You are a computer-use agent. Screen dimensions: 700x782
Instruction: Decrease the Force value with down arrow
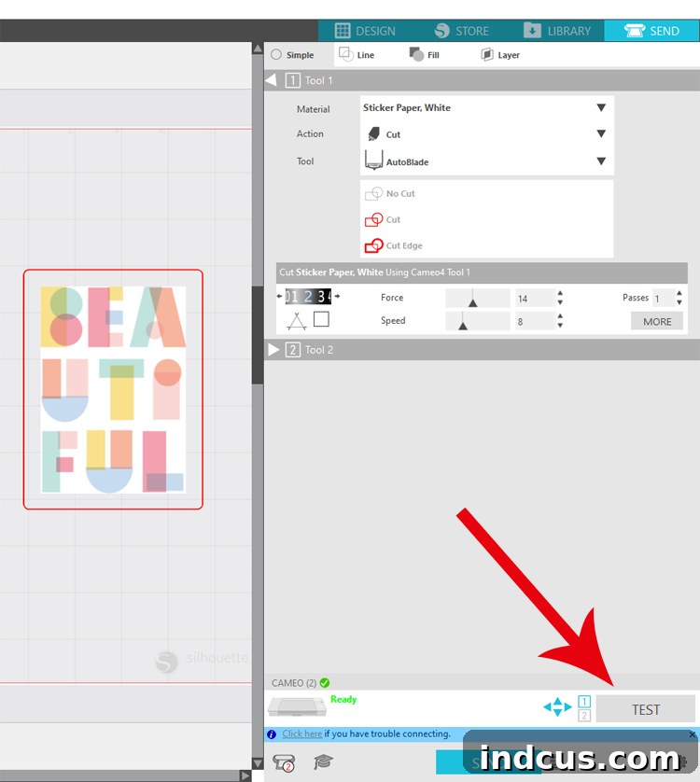(560, 302)
